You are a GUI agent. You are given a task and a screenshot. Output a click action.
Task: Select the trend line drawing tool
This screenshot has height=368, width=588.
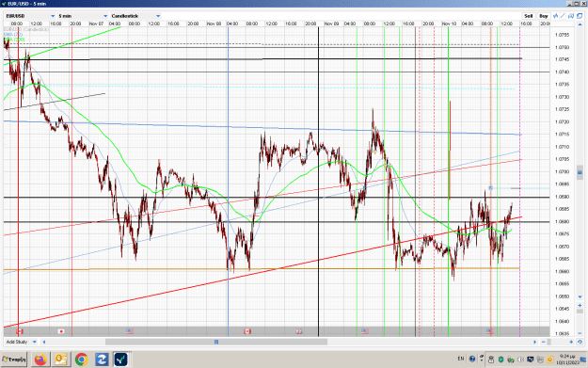coord(563,16)
